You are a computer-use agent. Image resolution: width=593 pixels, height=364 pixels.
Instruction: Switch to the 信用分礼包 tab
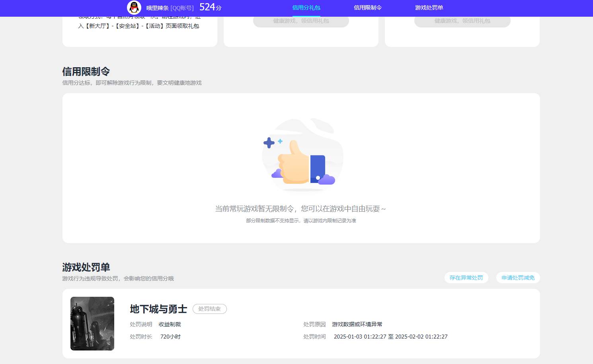[x=306, y=7]
